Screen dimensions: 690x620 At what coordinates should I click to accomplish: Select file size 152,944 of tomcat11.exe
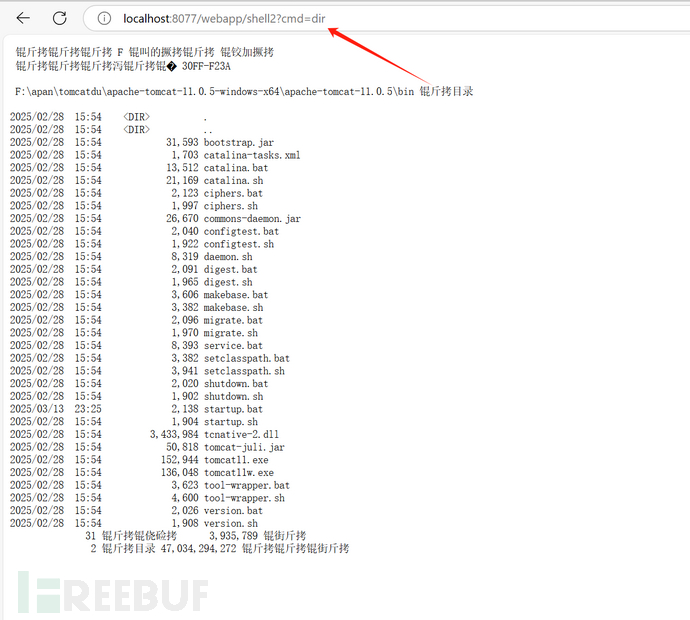tap(180, 460)
